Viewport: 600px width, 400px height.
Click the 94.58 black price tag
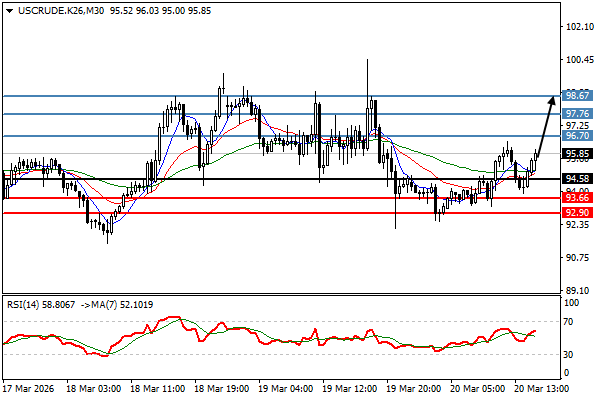click(576, 180)
